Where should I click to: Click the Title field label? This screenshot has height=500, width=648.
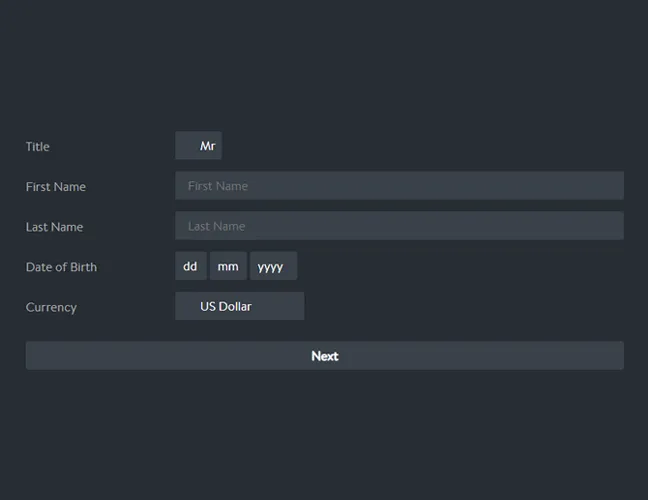coord(37,147)
